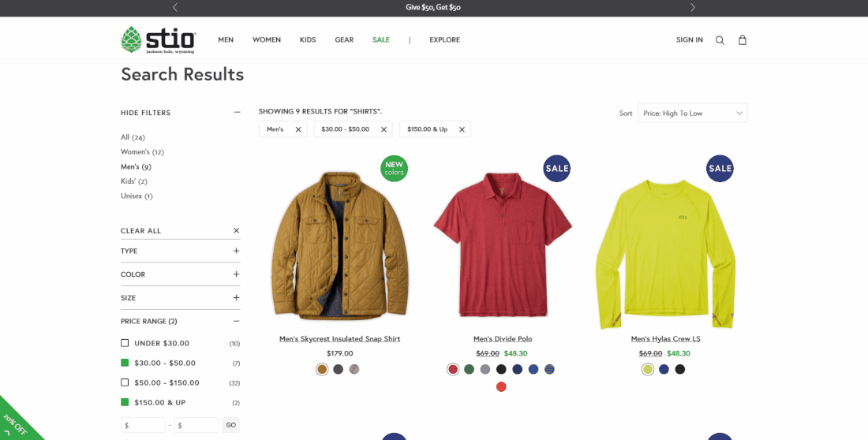
Task: Open the Skycrest Snap Shirt jacket image
Action: [340, 246]
